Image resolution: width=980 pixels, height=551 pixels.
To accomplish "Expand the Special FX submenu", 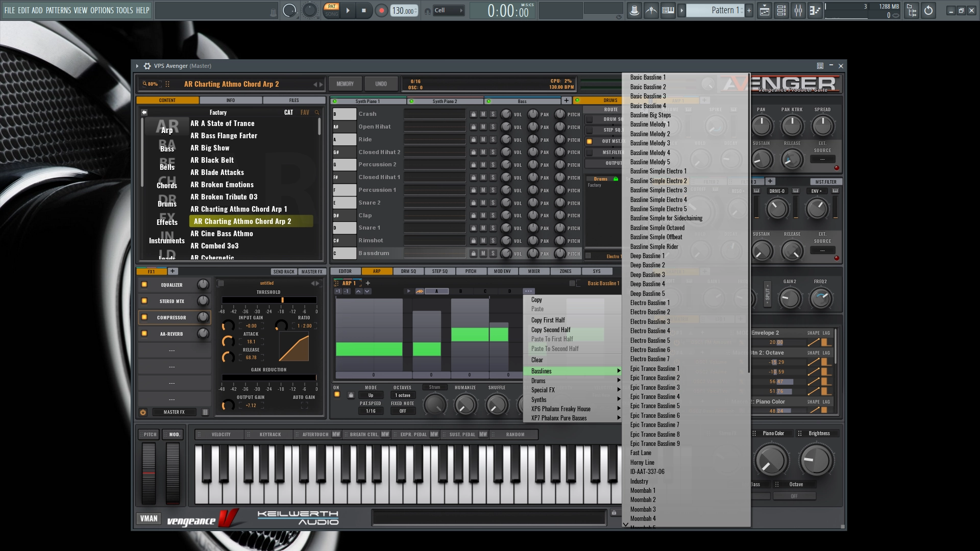I will tap(572, 390).
